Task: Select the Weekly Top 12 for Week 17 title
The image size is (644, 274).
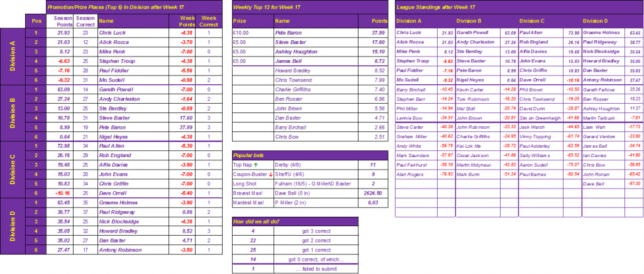Action: point(310,8)
